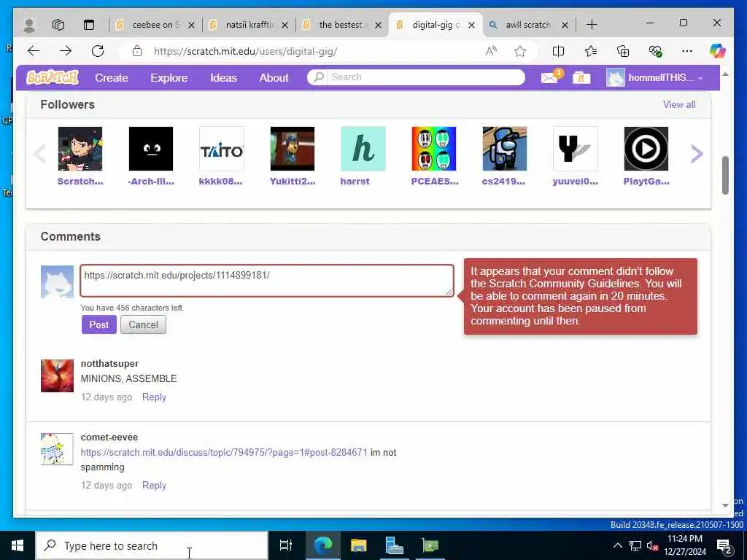This screenshot has width=747, height=560.
Task: Open the hommelITHIS account dropdown
Action: click(654, 77)
